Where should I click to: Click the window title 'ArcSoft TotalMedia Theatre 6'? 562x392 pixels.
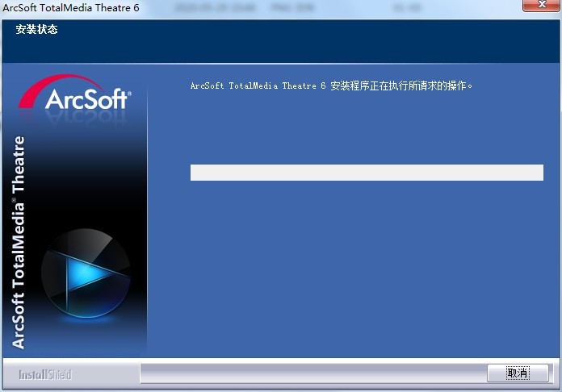point(71,7)
